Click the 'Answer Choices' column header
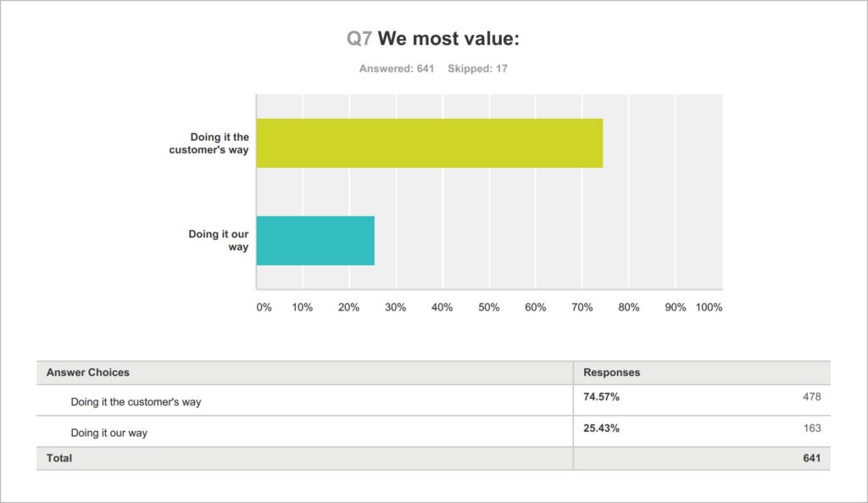This screenshot has height=503, width=868. (88, 372)
